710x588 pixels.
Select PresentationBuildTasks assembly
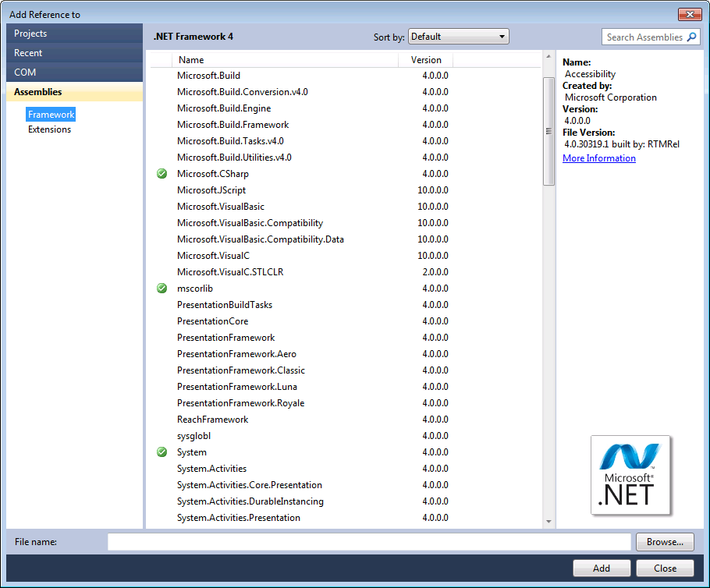pos(225,305)
